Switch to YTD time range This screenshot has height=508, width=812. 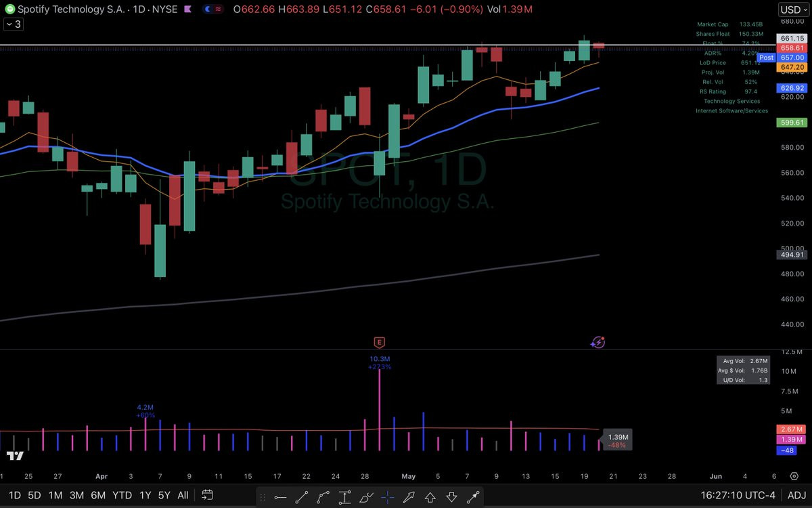tap(122, 495)
